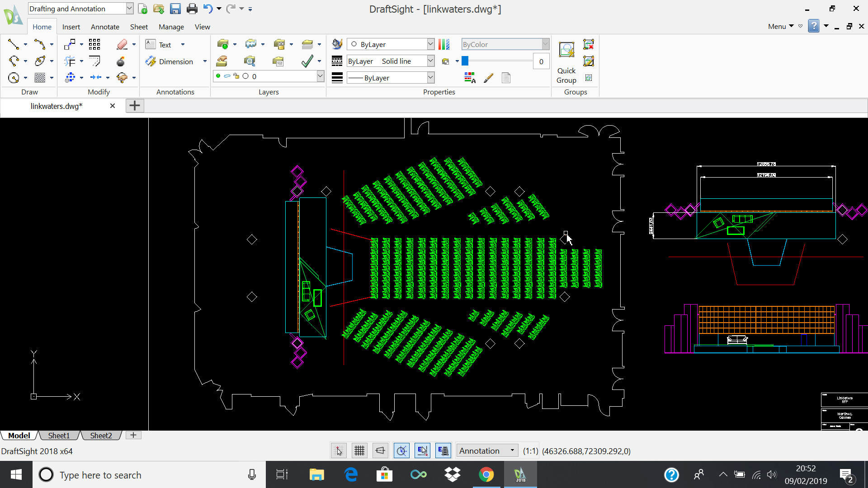Open the Drafting and Annotation workspace dropdown
The height and width of the screenshot is (488, 868).
(x=129, y=9)
